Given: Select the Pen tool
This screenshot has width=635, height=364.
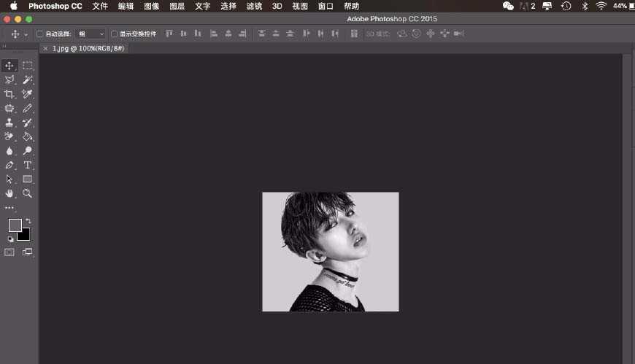Looking at the screenshot, I should click(x=9, y=165).
